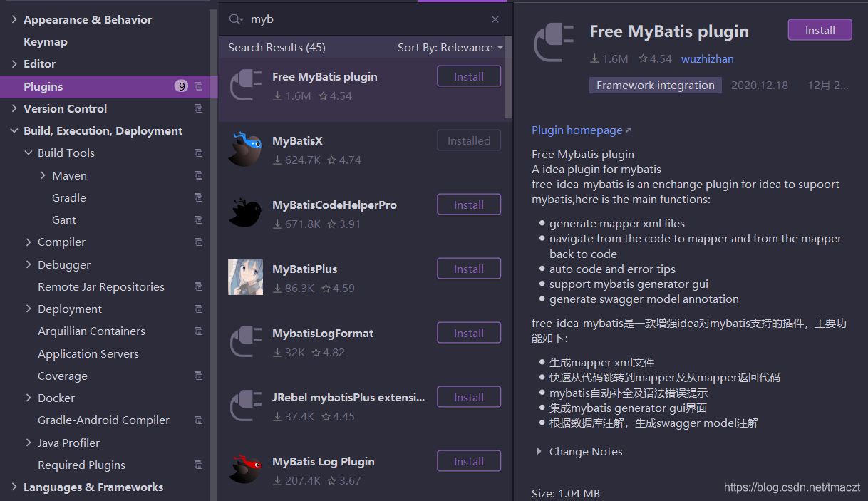
Task: Click the plugin list vertical scrollbar
Action: click(x=508, y=77)
